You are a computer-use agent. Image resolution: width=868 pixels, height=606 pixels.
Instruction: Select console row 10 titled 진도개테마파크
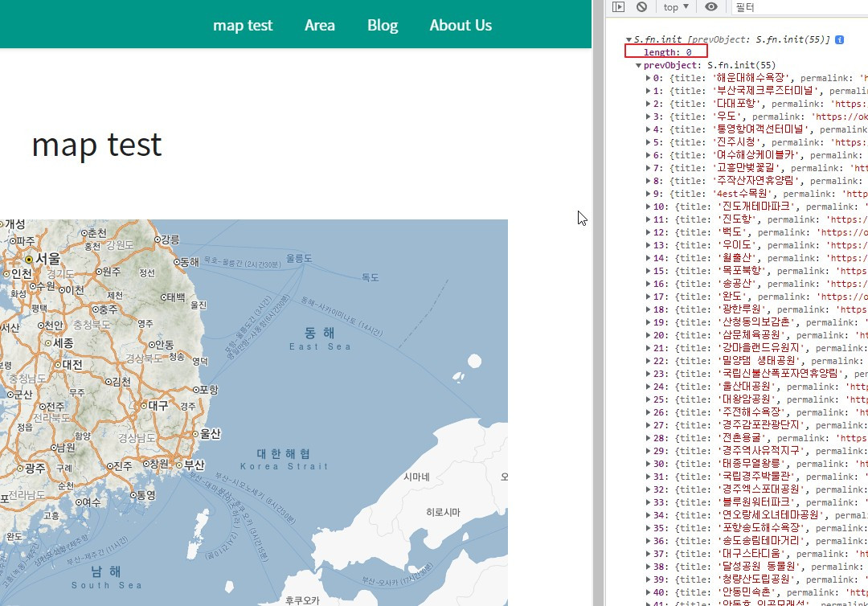pos(756,207)
